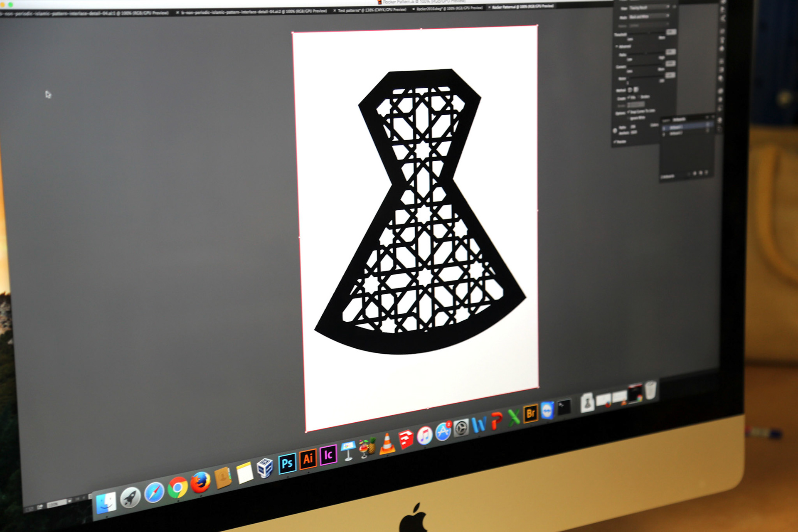The height and width of the screenshot is (532, 798).
Task: Open the Mode dropdown in Image Trace
Action: (648, 17)
